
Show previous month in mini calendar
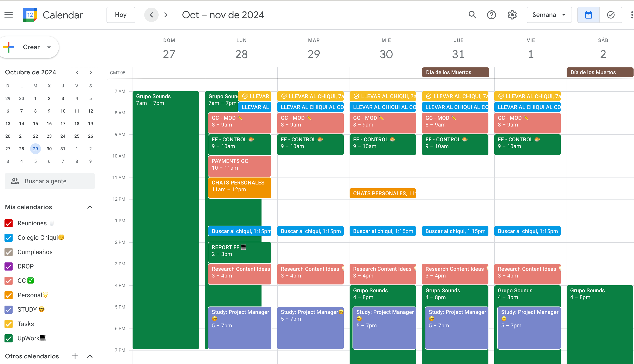point(78,73)
